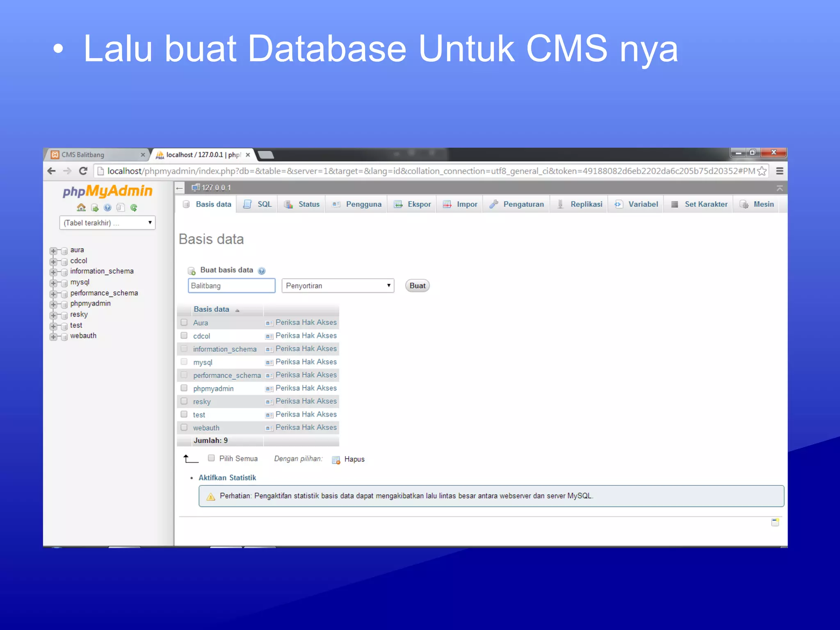Image resolution: width=840 pixels, height=630 pixels.
Task: Check the phpmyadmin database checkbox
Action: pos(184,388)
